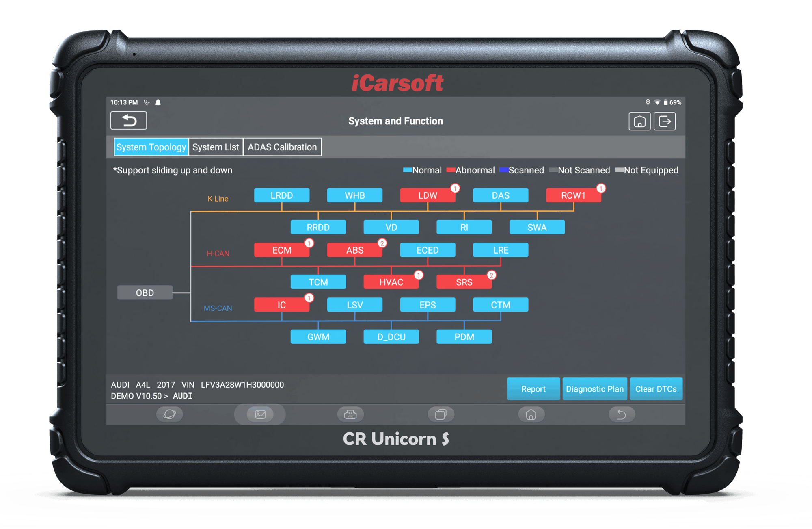Viewport: 812px width, 529px height.
Task: Switch to the System Topology tab
Action: pos(151,147)
